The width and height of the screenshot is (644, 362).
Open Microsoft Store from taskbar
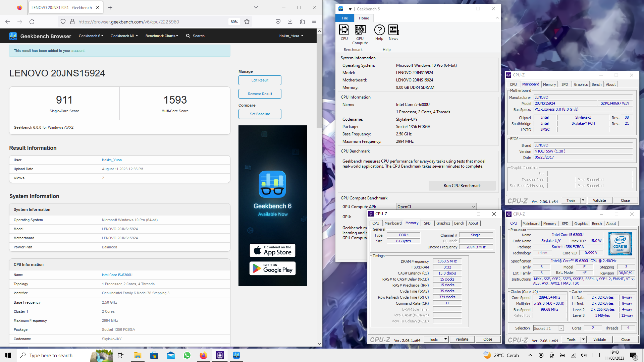pos(154,355)
